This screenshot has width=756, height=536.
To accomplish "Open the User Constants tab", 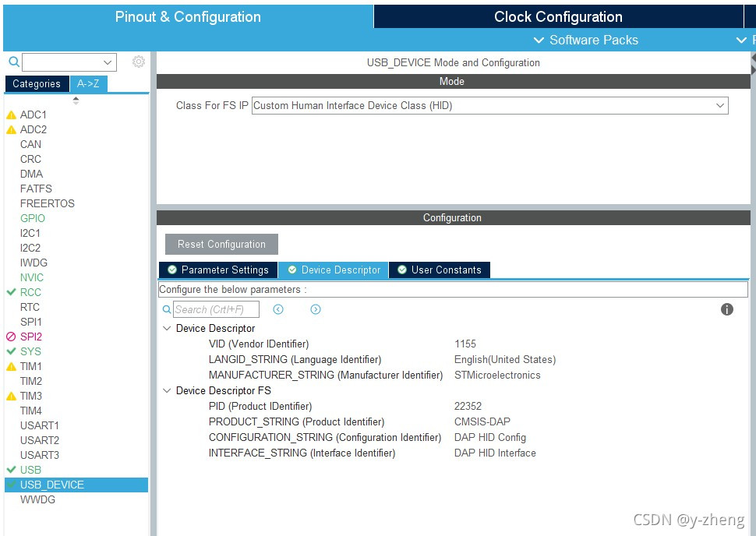I will [440, 270].
